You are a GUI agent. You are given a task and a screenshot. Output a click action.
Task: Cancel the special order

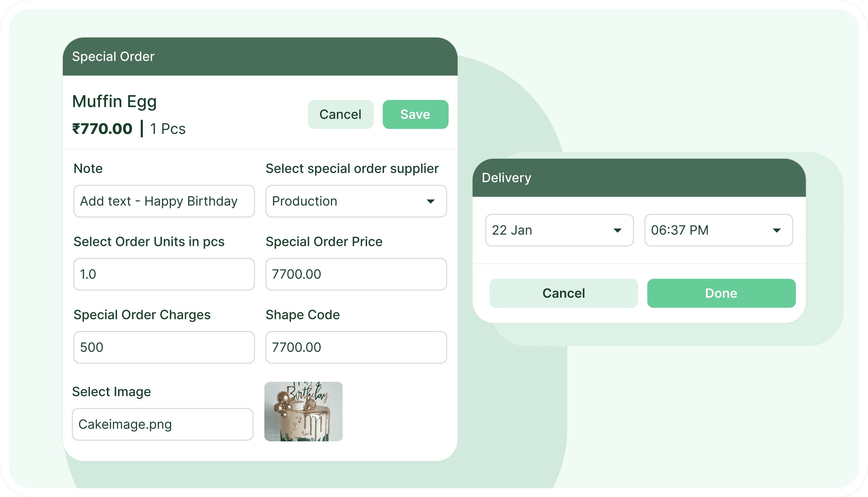341,114
